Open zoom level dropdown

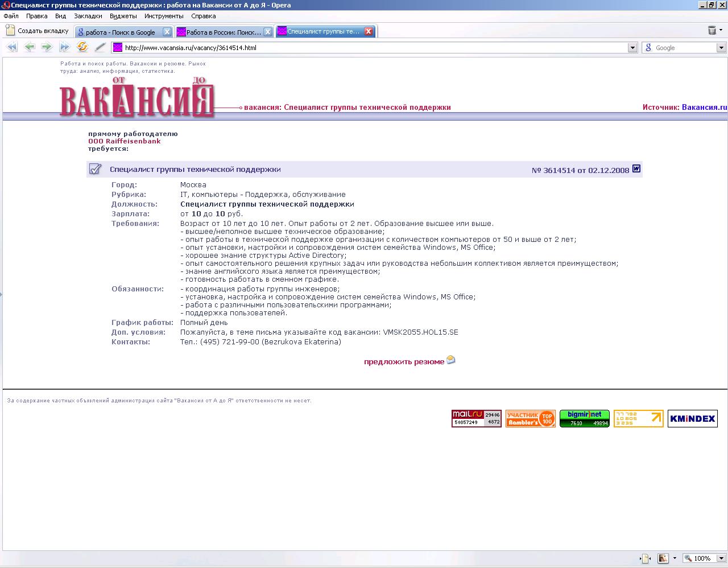[720, 558]
